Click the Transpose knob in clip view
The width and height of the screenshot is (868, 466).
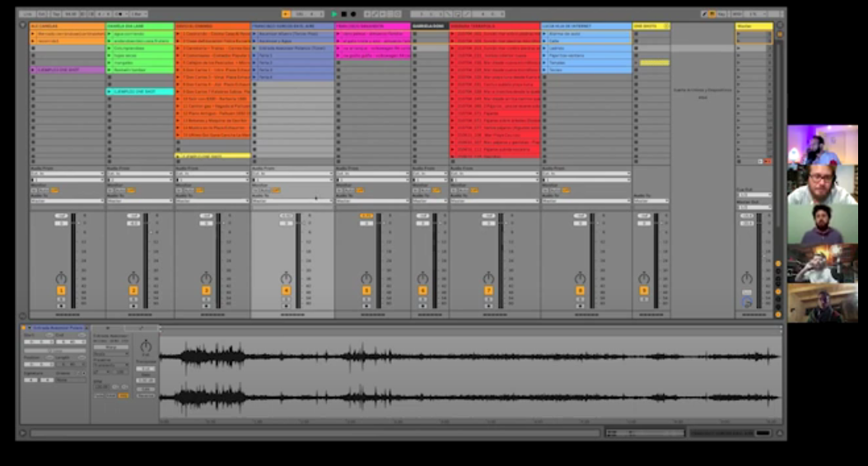pos(146,347)
